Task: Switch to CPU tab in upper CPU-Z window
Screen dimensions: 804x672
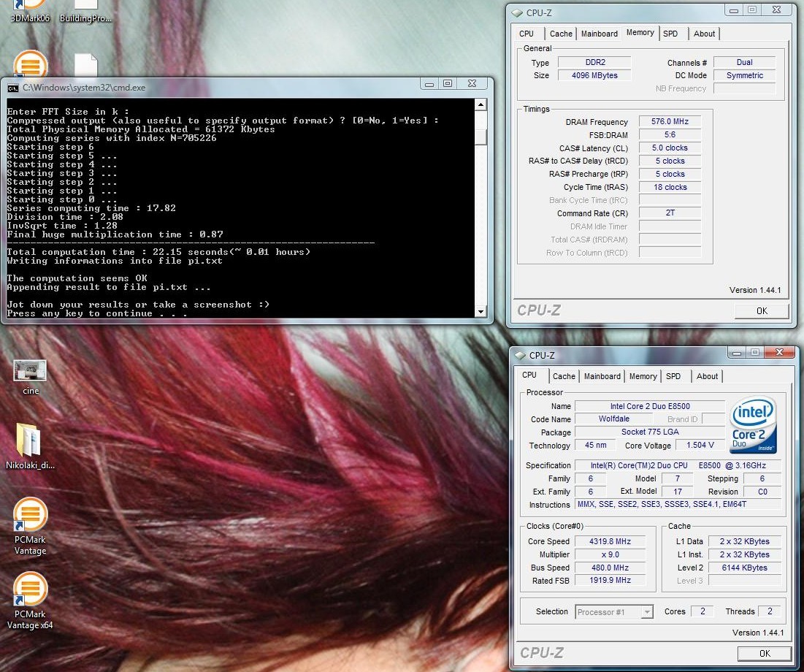Action: [x=527, y=34]
